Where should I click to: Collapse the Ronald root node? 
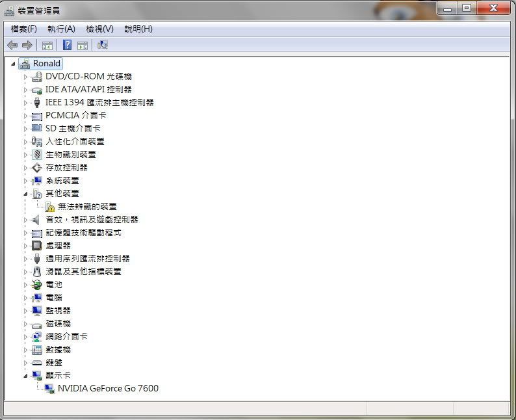point(13,64)
